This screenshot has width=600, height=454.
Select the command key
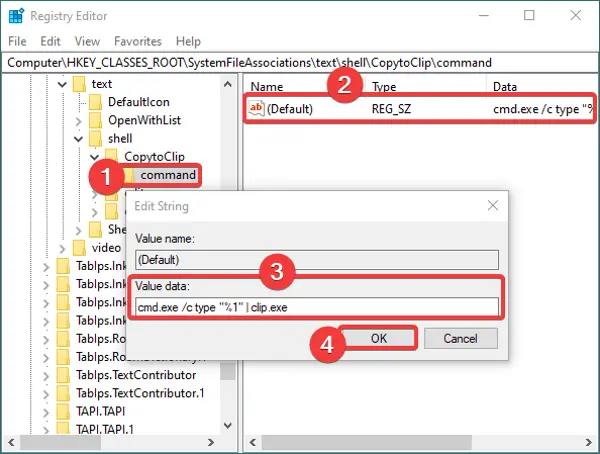[x=168, y=175]
